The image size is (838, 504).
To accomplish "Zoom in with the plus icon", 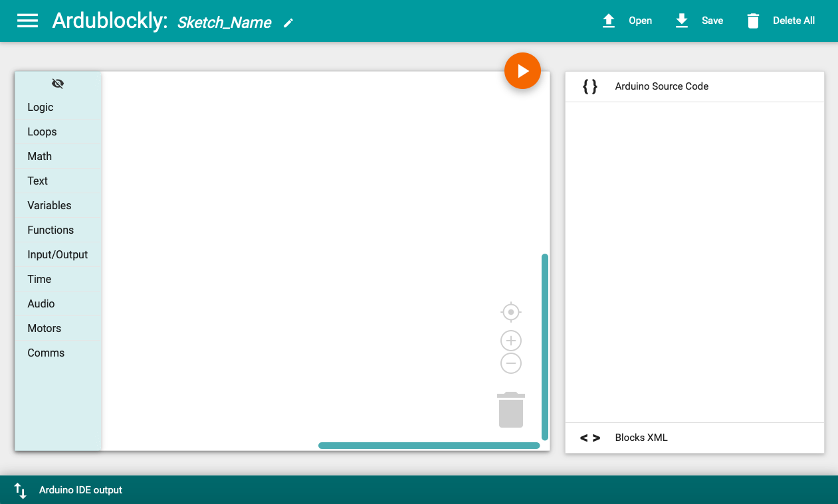I will coord(510,341).
